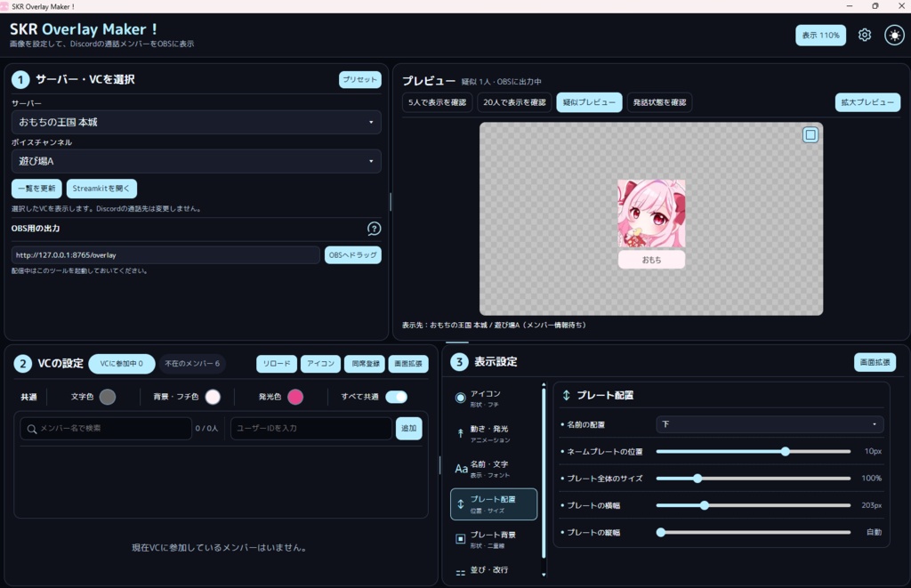The image size is (911, 588).
Task: Click the OBSへドラッグ button
Action: (x=352, y=255)
